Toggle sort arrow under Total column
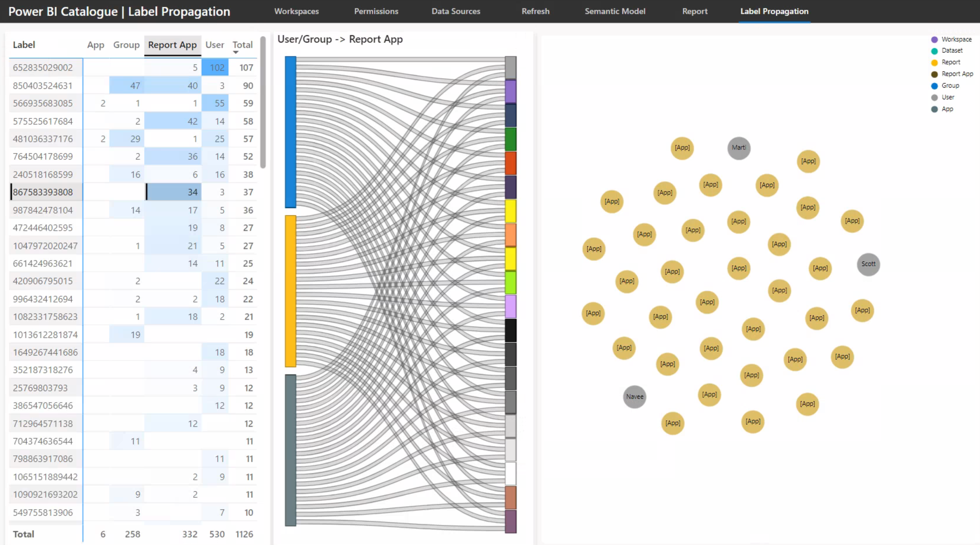 click(x=236, y=52)
